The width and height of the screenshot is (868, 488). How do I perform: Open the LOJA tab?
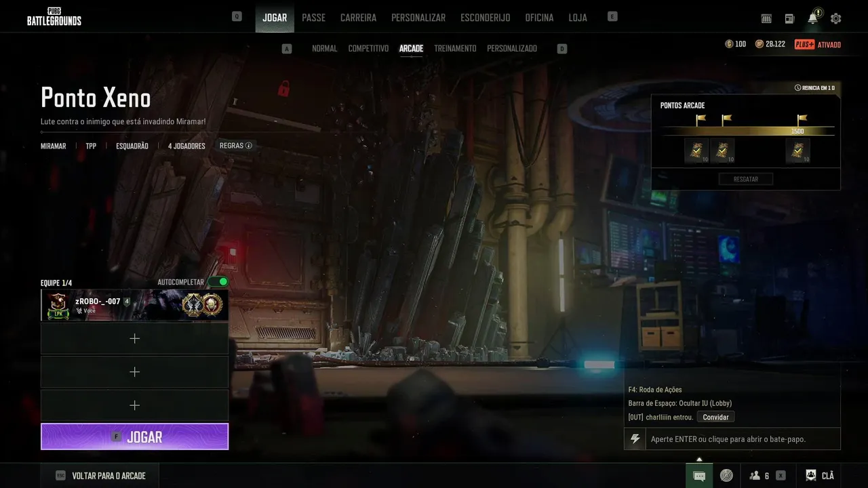578,18
